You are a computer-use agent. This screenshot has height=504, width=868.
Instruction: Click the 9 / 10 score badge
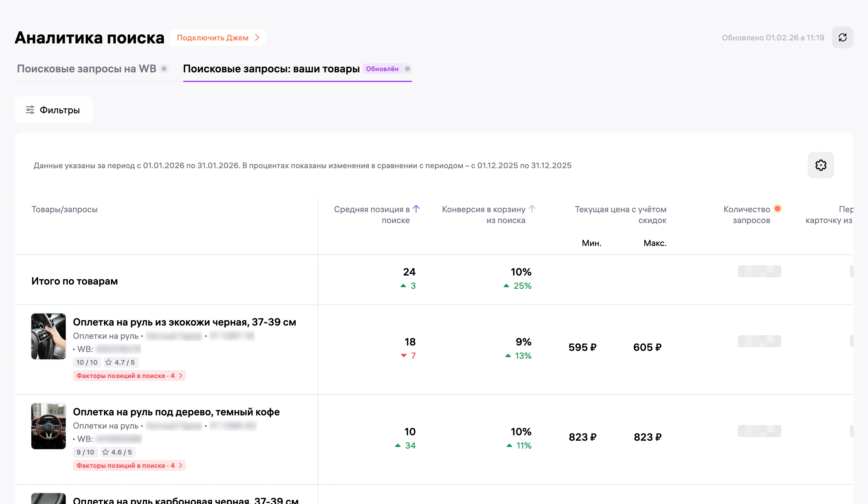tap(85, 452)
